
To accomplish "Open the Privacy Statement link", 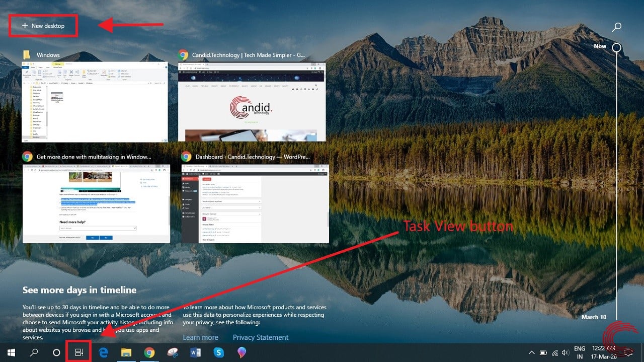I will (261, 337).
